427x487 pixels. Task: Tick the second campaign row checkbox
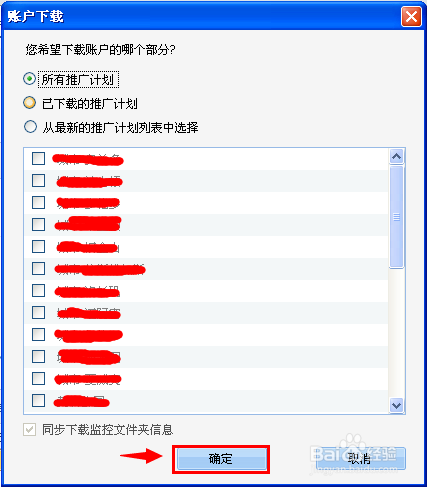click(38, 180)
